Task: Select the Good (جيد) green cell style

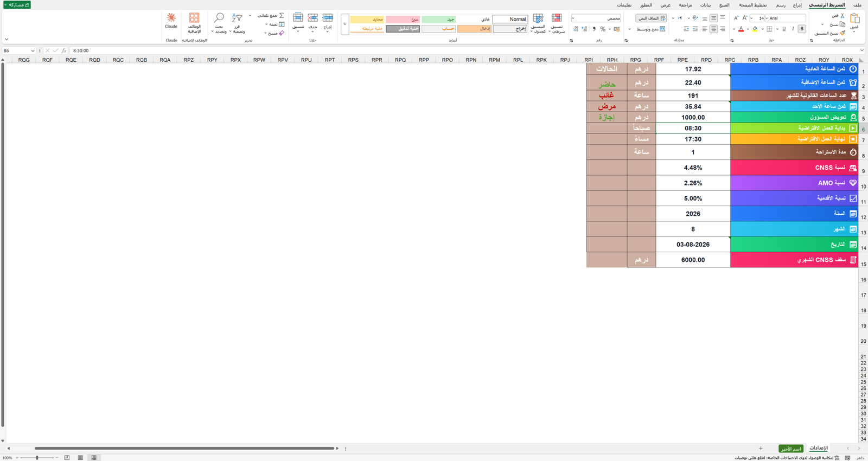Action: pos(438,19)
